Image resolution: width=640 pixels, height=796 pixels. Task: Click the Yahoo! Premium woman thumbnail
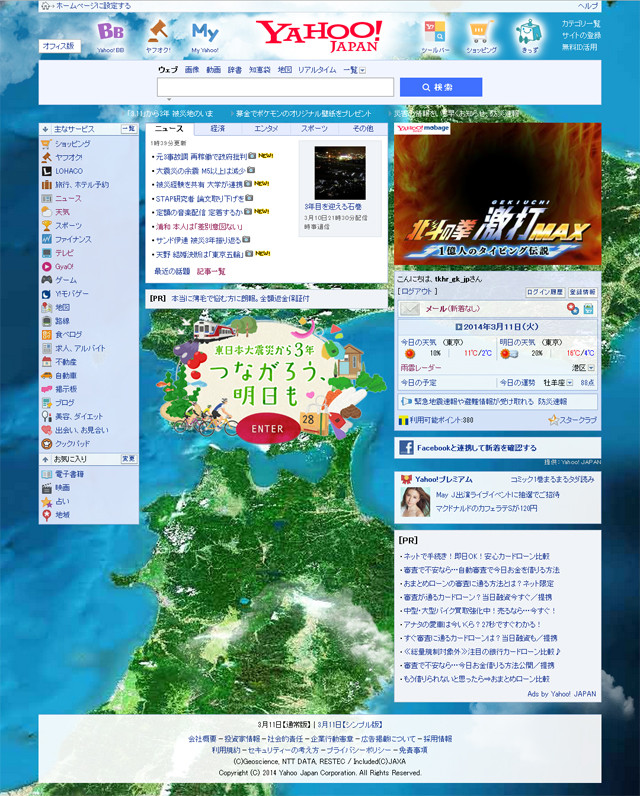[x=415, y=502]
